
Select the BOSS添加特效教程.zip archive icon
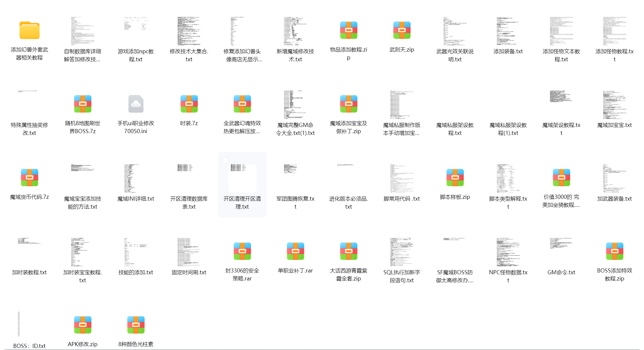614,251
